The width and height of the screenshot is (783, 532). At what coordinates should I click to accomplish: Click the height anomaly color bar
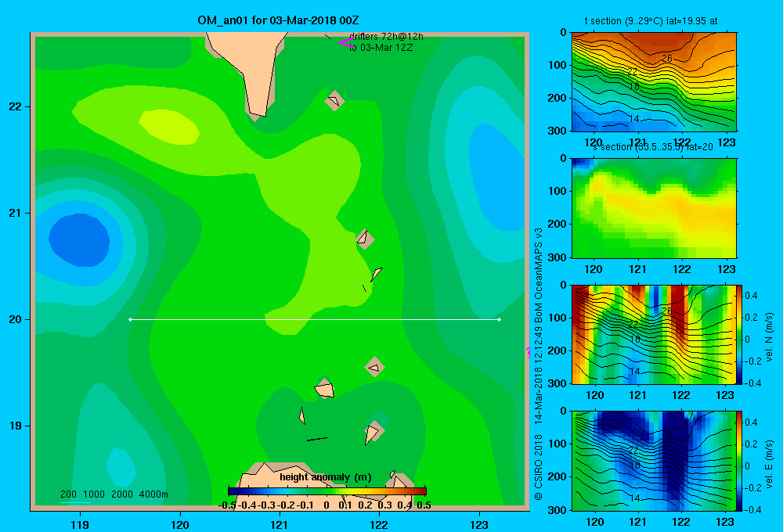tap(327, 491)
